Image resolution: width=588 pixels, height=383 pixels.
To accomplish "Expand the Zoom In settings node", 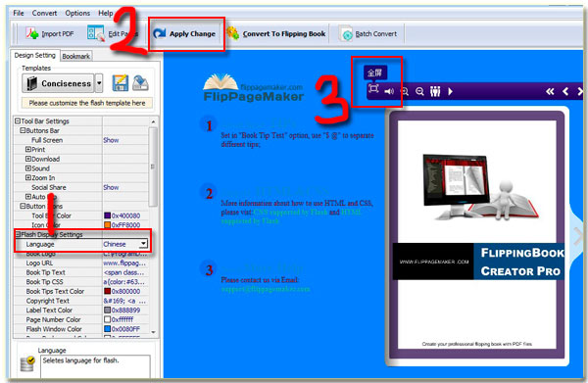I will [x=28, y=177].
